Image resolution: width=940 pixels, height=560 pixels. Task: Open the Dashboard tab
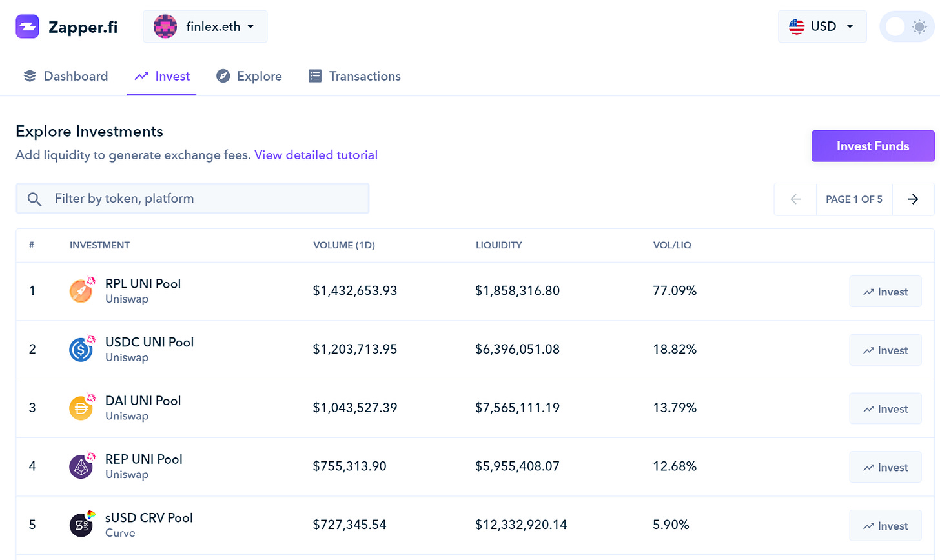[x=65, y=76]
